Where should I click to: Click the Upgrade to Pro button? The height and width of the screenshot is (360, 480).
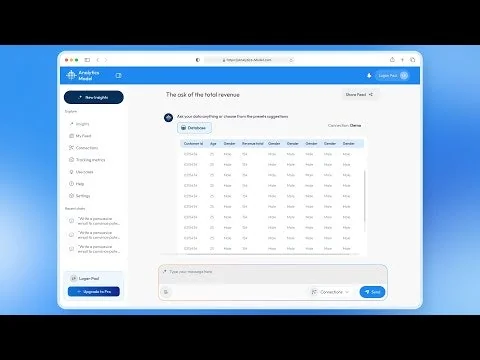tap(94, 292)
